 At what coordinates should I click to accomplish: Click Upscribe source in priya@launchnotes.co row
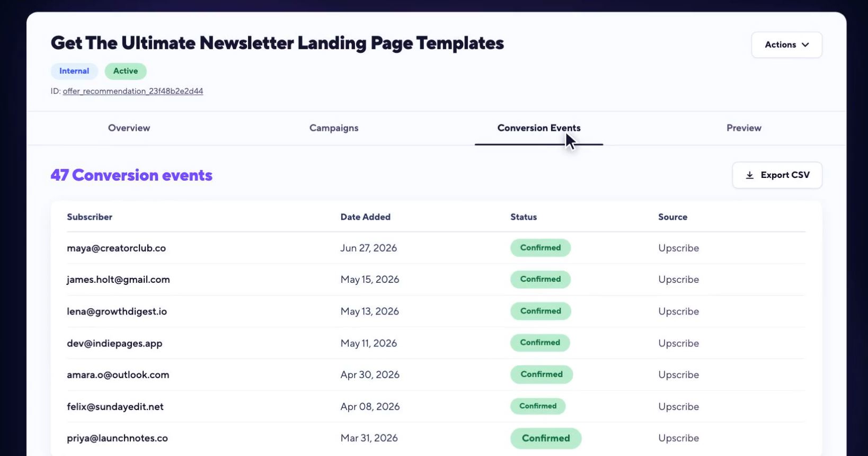(x=678, y=439)
